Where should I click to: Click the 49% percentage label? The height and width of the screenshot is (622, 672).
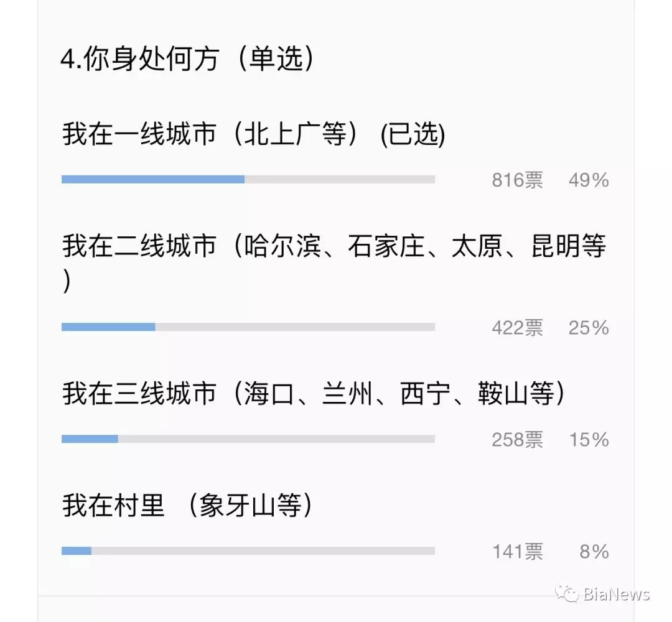pyautogui.click(x=589, y=180)
